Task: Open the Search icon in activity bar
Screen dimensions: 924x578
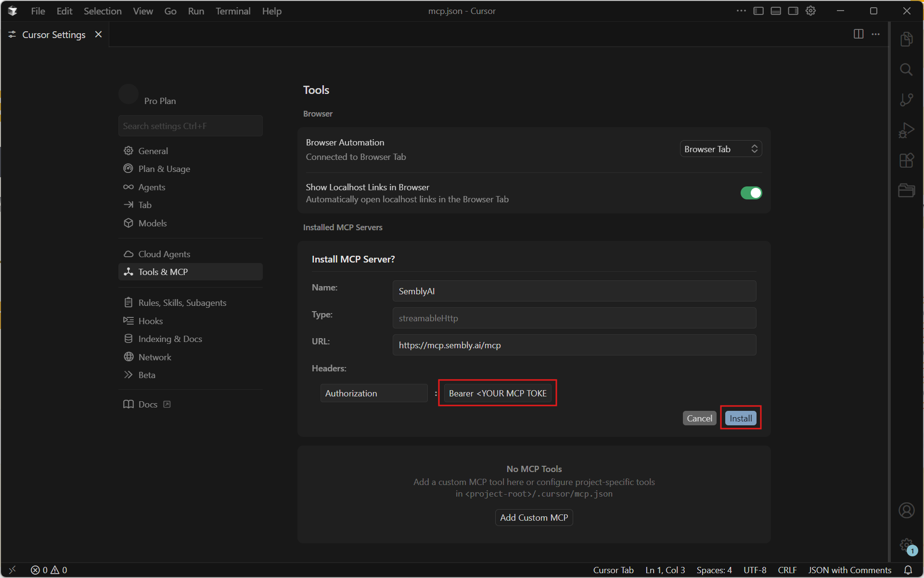Action: coord(906,69)
